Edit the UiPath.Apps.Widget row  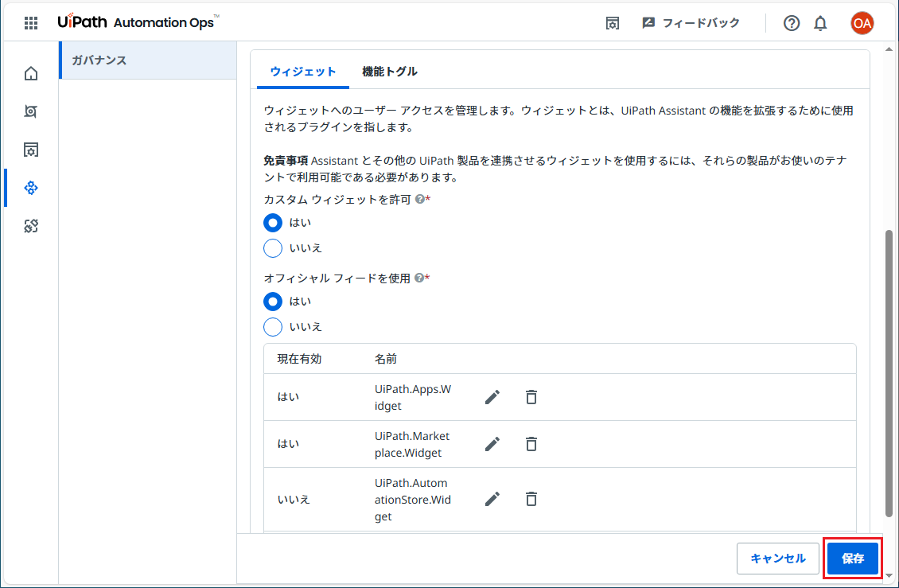tap(492, 397)
